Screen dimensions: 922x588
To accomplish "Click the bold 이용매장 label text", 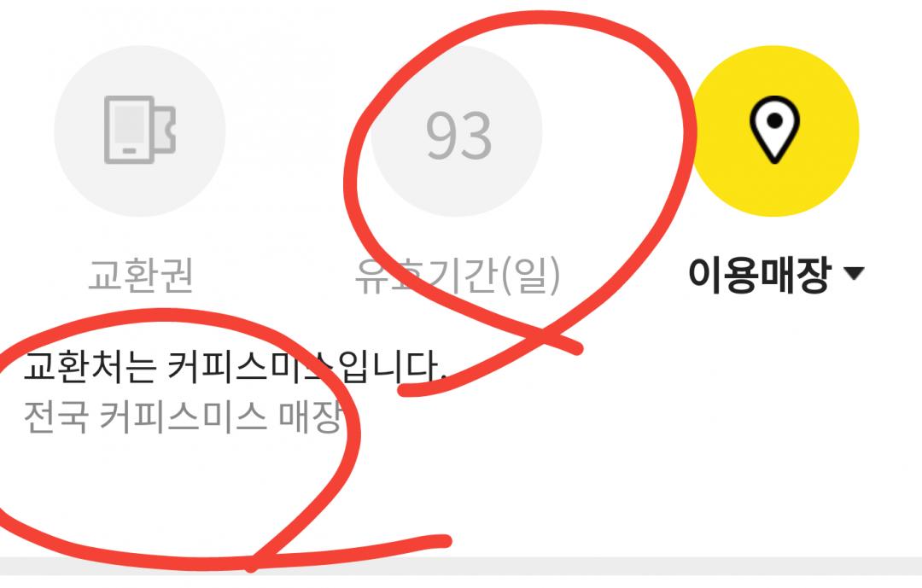I will [759, 275].
